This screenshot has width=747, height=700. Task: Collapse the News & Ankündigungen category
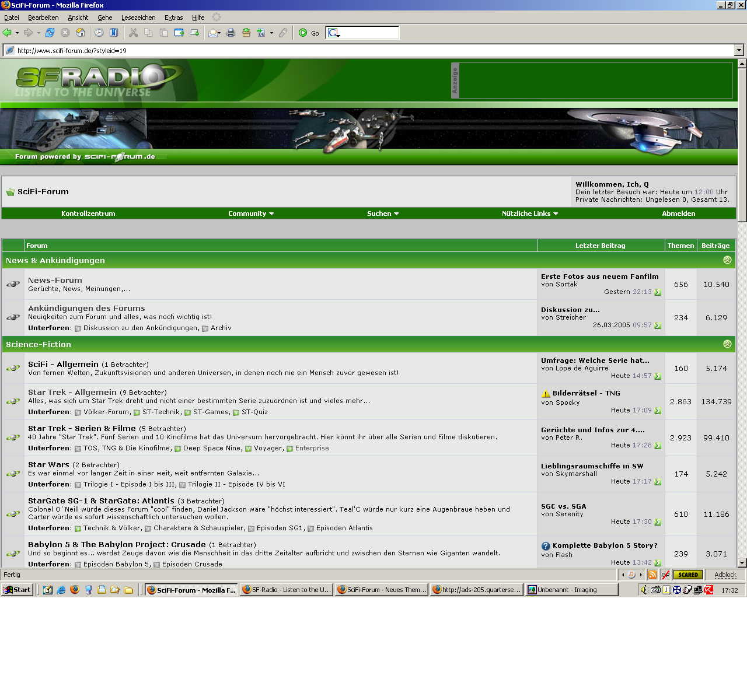pos(727,260)
